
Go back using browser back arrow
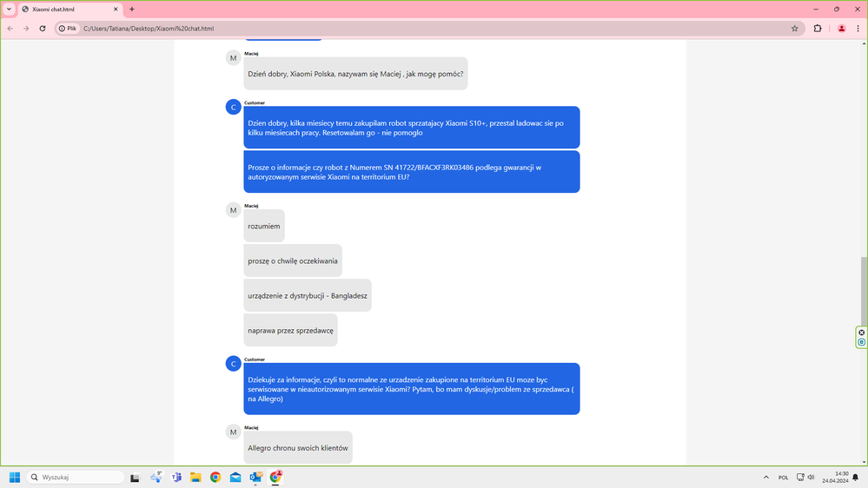[10, 28]
